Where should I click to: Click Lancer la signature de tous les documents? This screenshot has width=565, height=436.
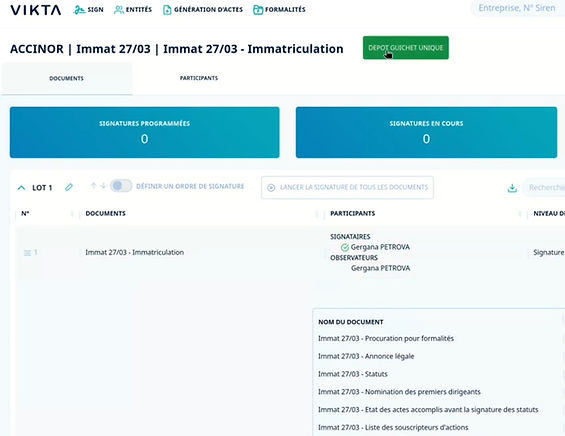click(x=347, y=187)
